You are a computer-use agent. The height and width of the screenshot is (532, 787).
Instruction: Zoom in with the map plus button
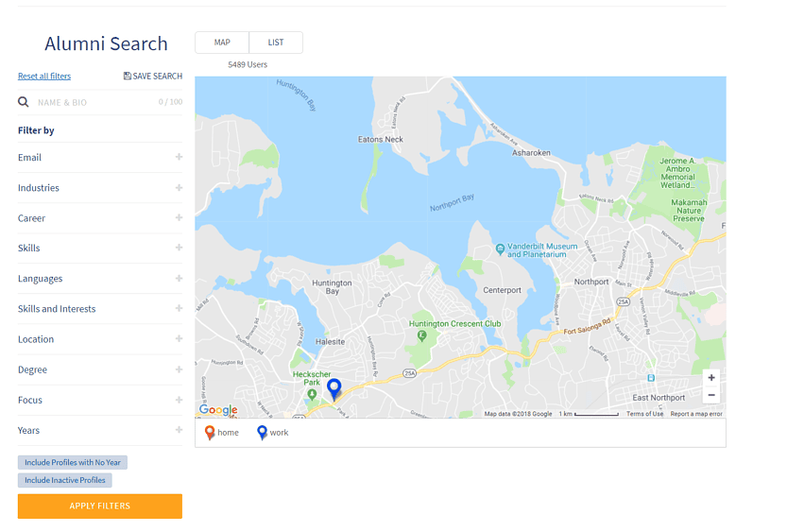click(x=711, y=378)
